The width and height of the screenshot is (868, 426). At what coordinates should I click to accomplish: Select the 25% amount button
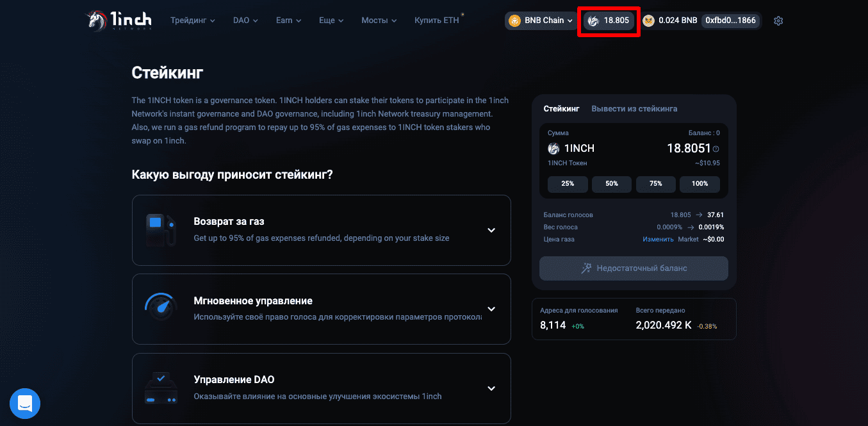pos(568,184)
